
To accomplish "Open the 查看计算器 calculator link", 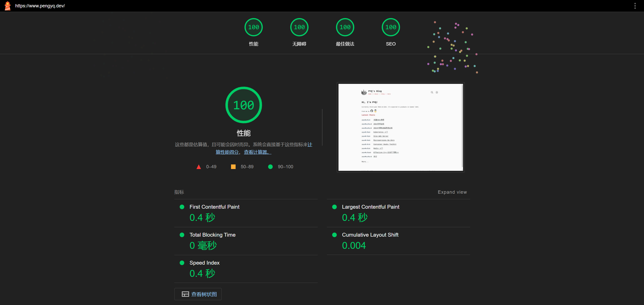I will (x=257, y=152).
